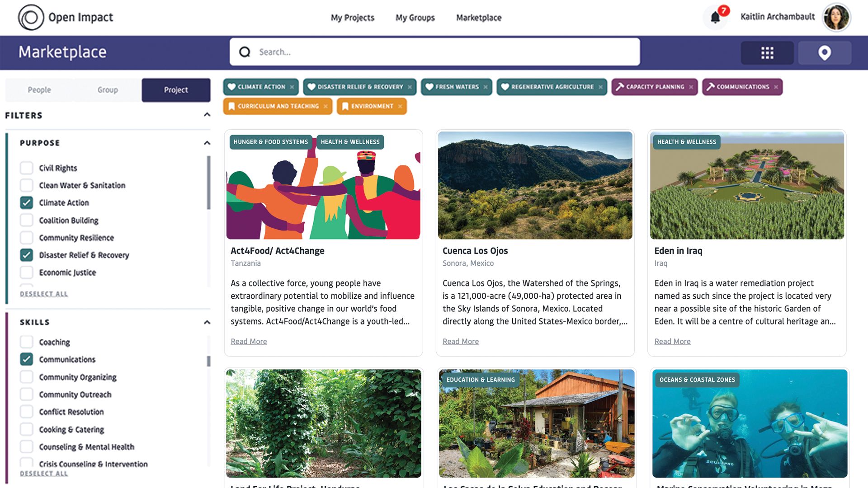Click Read More on the Eden in Iraq project
The height and width of the screenshot is (488, 868).
[672, 341]
